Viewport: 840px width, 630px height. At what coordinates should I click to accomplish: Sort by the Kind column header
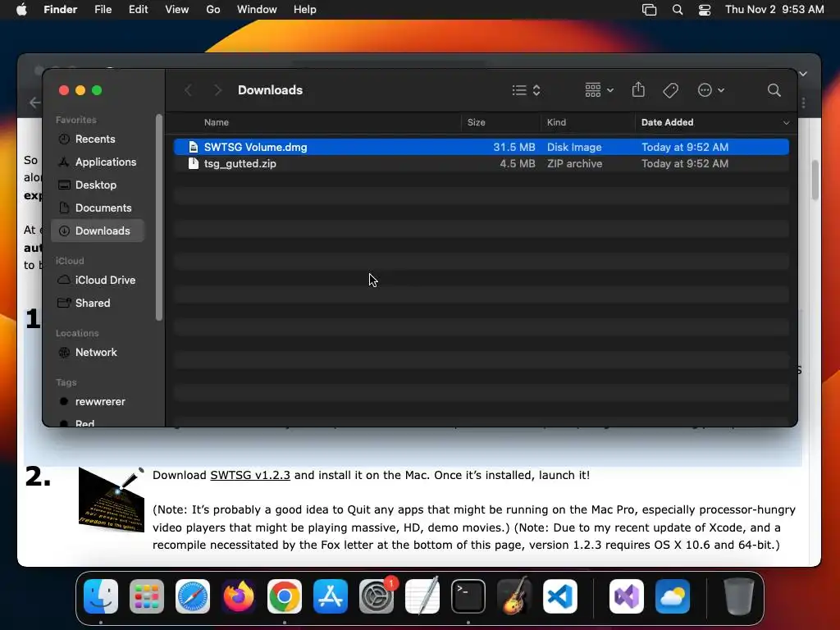(556, 123)
